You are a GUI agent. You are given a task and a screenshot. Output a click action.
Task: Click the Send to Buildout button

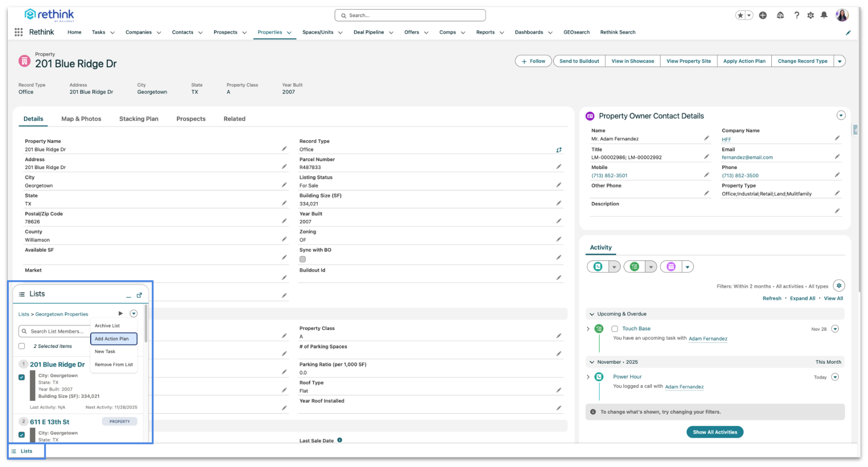point(579,61)
